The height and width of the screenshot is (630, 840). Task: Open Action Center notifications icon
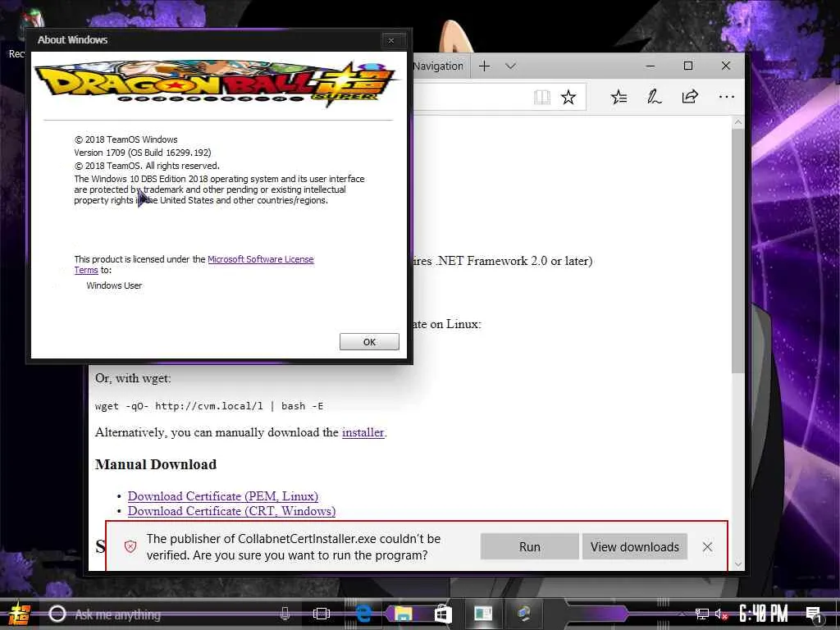[813, 614]
